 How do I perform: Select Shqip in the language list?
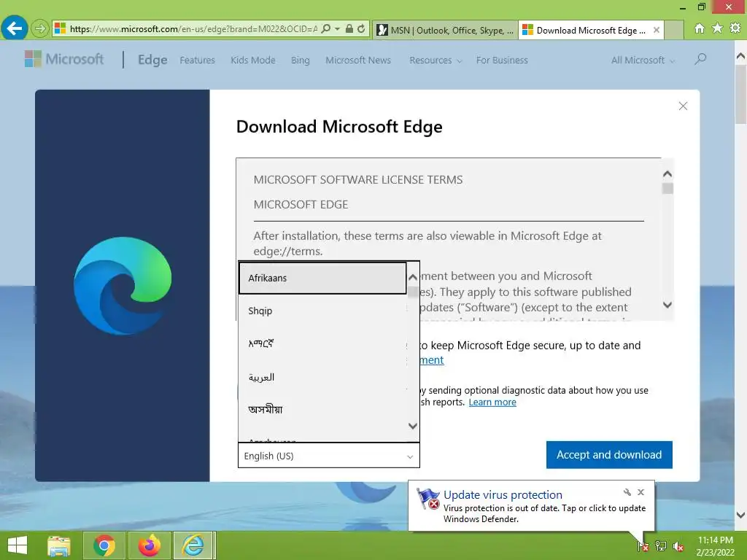322,311
